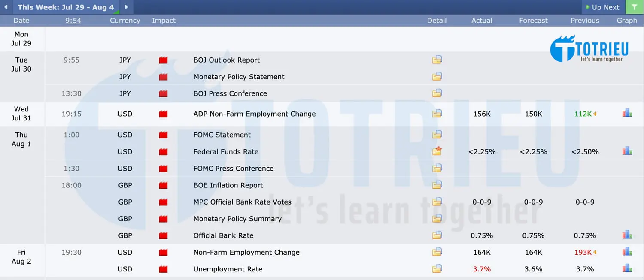Click the starred detail icon beside Federal Funds Rate
This screenshot has height=280, width=644.
437,151
